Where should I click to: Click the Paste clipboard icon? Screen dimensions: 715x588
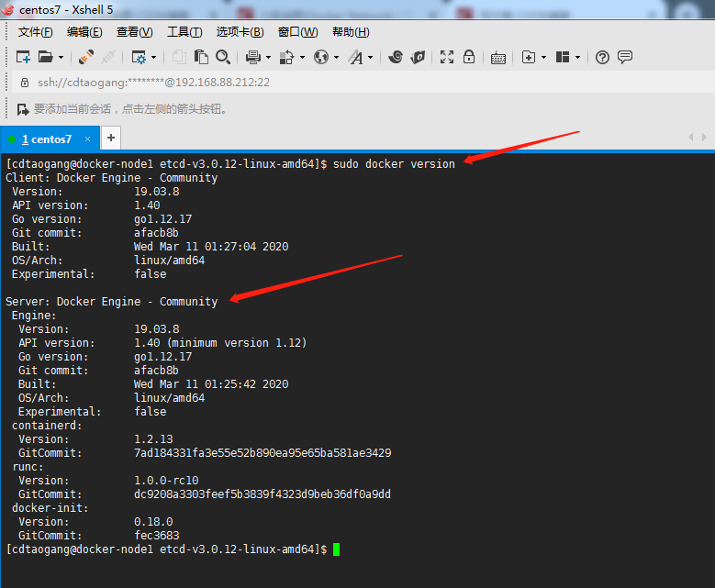[201, 57]
